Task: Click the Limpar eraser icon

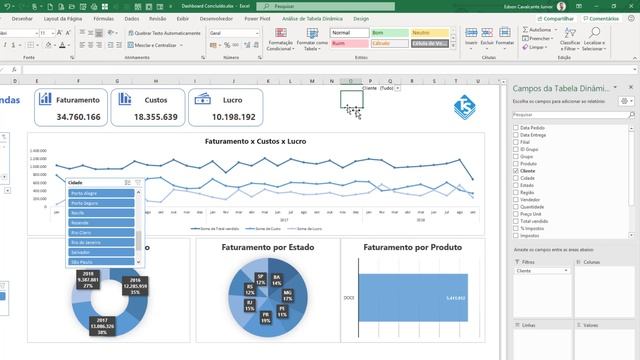Action: click(525, 47)
